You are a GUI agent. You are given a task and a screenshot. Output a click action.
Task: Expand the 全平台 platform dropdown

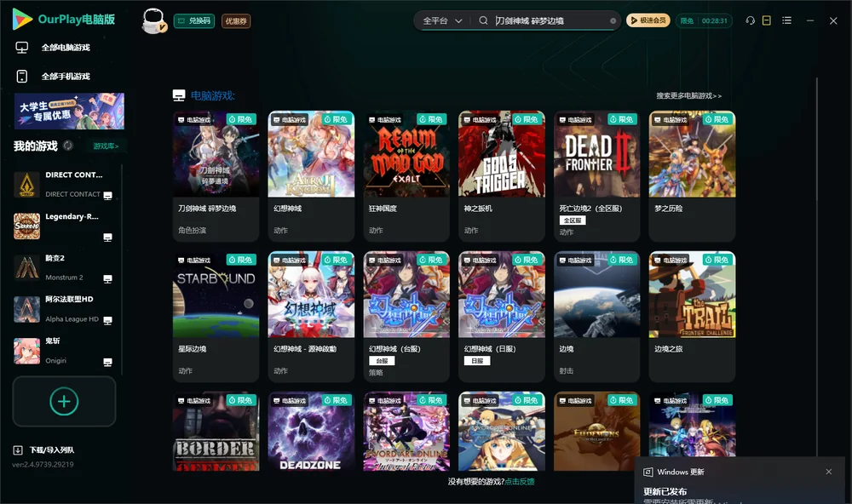point(442,20)
